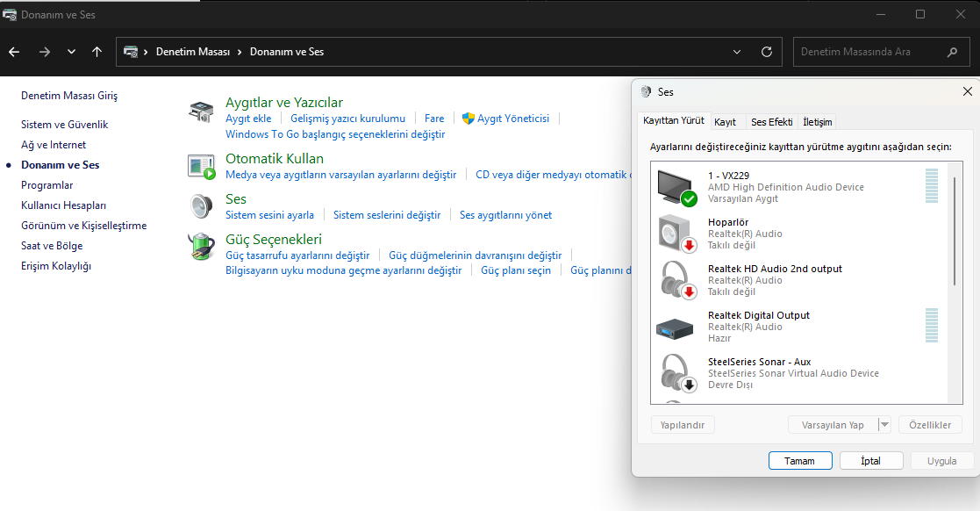Open the Otomatik Kullan icon
Screen dimensions: 980x511
coord(201,166)
